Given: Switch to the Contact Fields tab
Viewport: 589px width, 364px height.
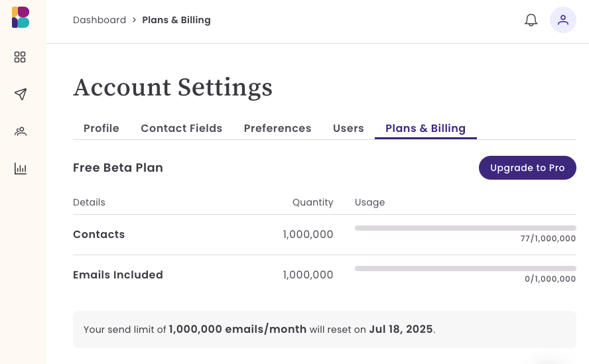Looking at the screenshot, I should tap(181, 128).
